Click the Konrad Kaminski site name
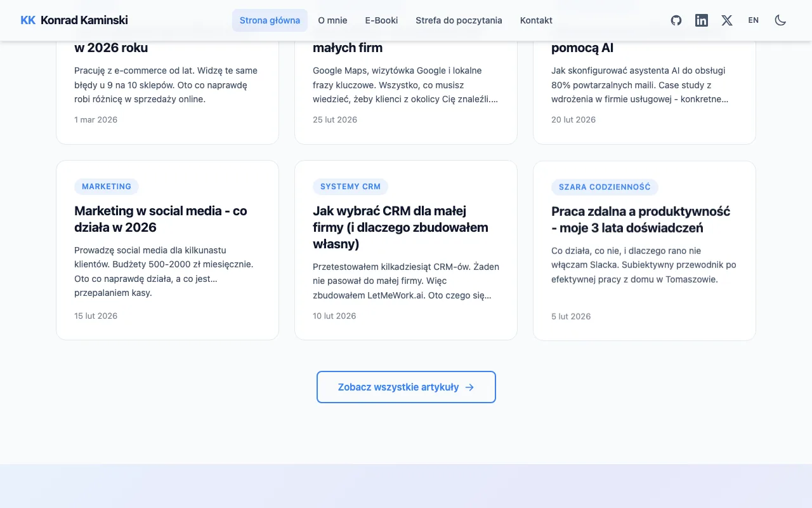Image resolution: width=812 pixels, height=508 pixels. (84, 20)
